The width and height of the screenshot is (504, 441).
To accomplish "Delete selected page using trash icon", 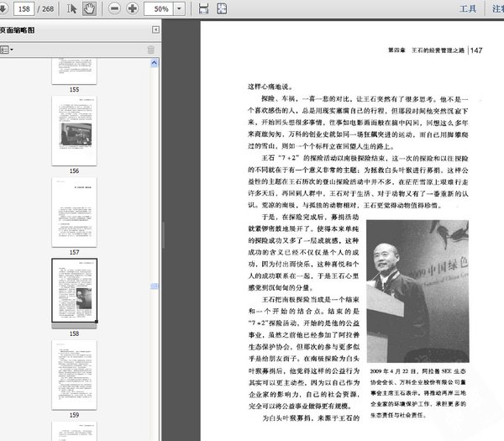I will 151,50.
